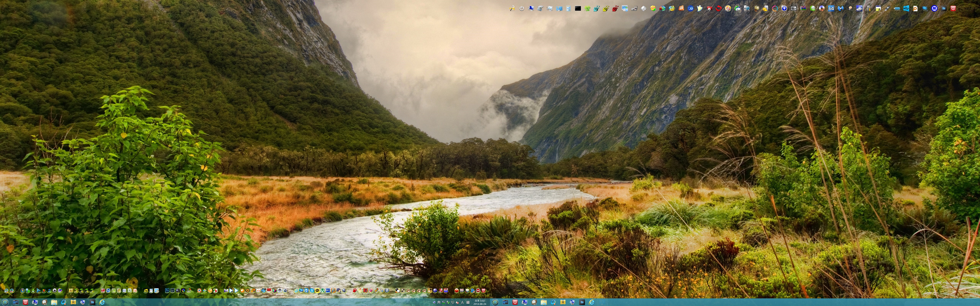Launch uTorrent from the green dock icon
Image resolution: width=980 pixels, height=306 pixels.
coord(323,291)
